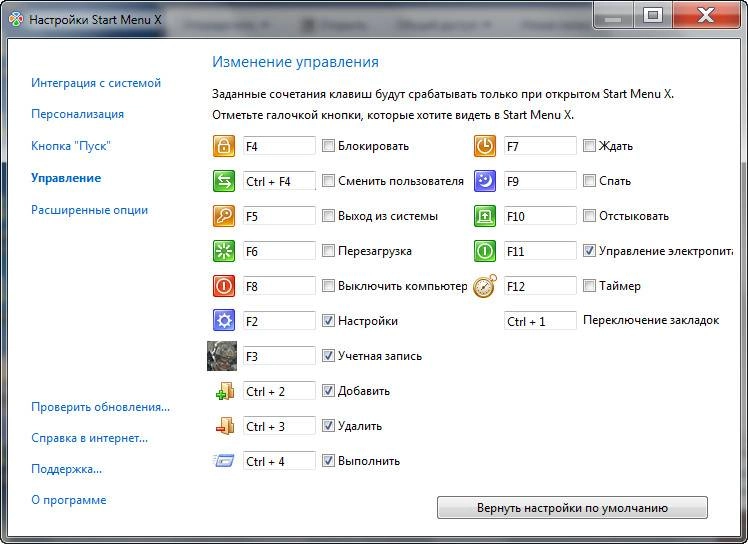This screenshot has width=748, height=544.
Task: Click the stopwatch Timer icon
Action: tap(485, 286)
